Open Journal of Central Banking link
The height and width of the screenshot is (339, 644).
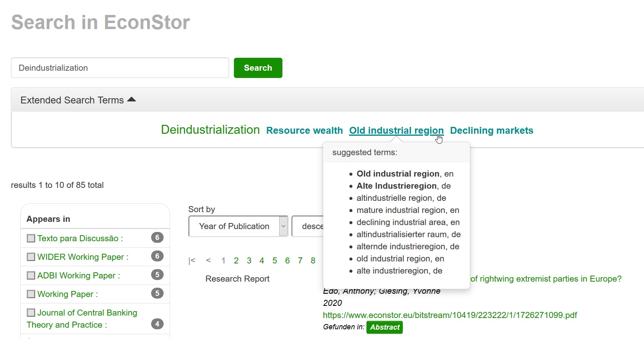point(82,319)
